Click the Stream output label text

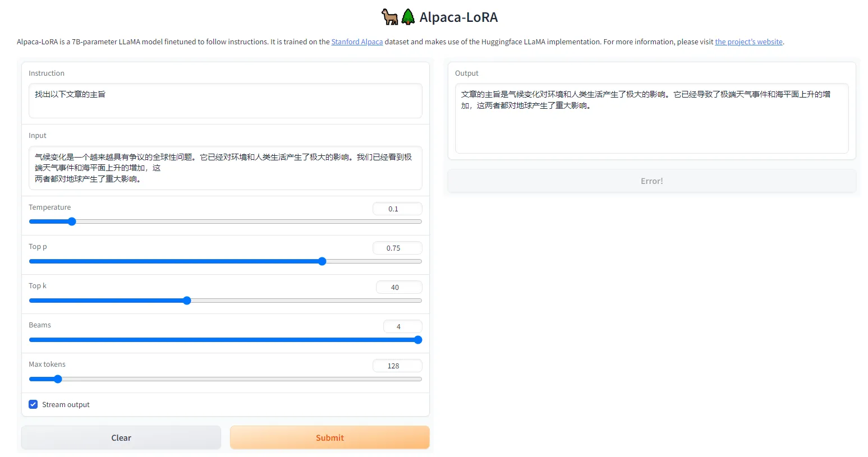click(x=66, y=405)
